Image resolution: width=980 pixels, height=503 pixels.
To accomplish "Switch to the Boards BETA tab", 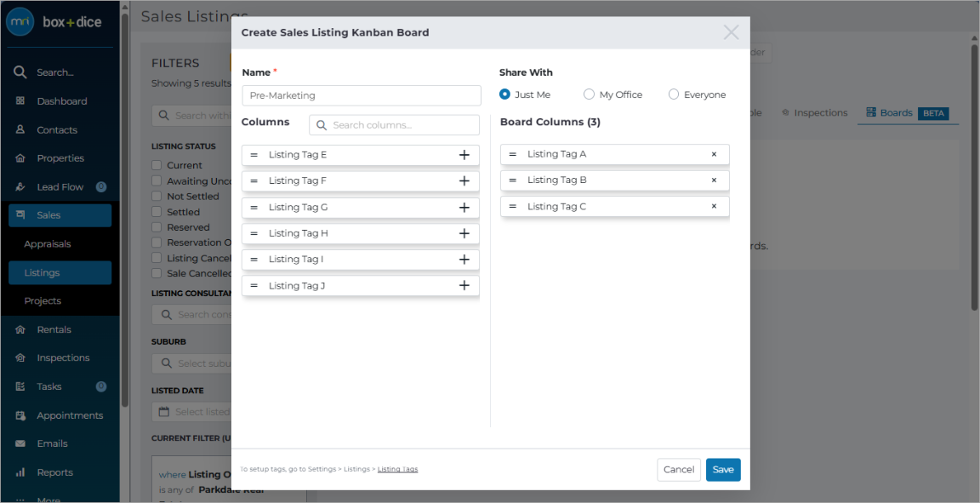I will coord(908,112).
